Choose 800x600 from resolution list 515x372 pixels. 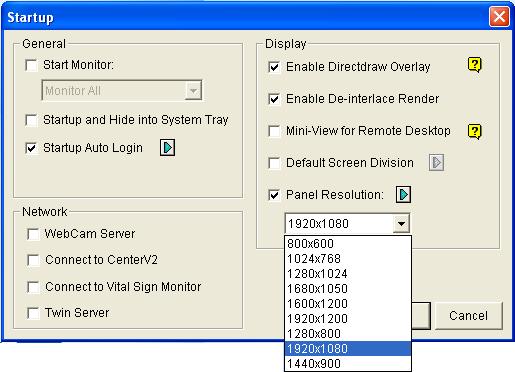pyautogui.click(x=348, y=244)
